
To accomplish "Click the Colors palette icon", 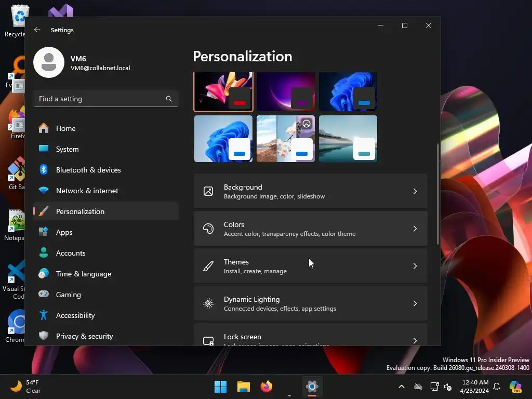I will pyautogui.click(x=208, y=229).
